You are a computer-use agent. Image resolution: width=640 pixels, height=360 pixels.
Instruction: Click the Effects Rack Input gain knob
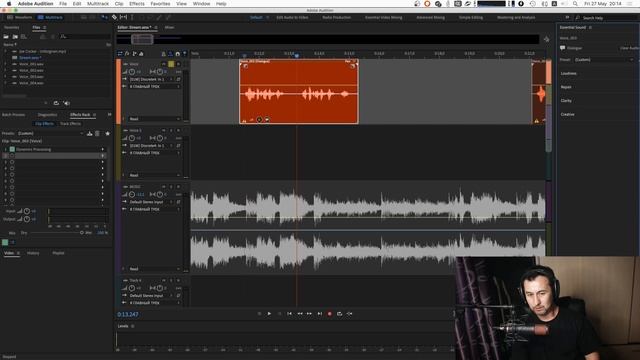(27, 211)
